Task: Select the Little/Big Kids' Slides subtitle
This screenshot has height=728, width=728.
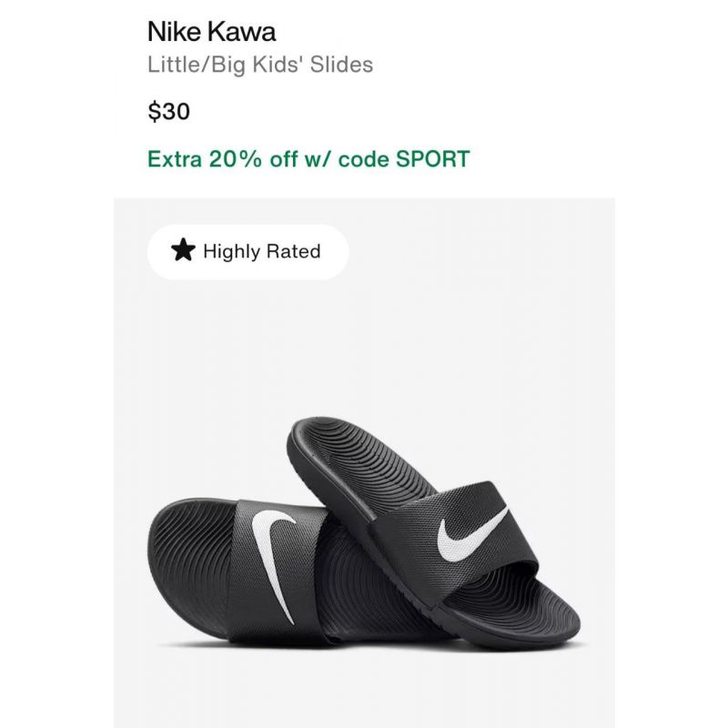Action: coord(260,65)
